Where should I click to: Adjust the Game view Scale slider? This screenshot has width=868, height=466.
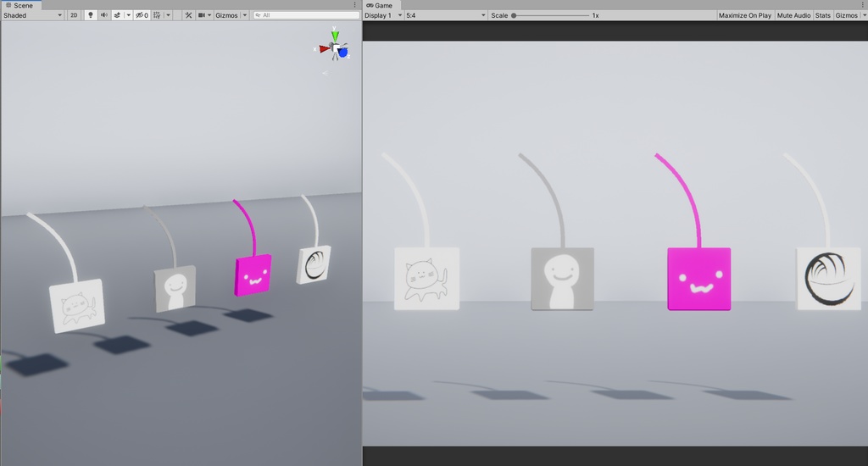[x=551, y=15]
